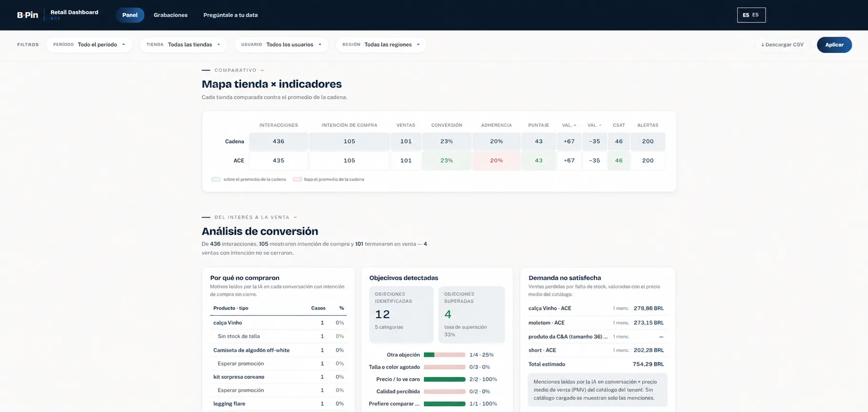Open Pregúntale a tu data tab
Screen dimensions: 868x412
pos(230,15)
